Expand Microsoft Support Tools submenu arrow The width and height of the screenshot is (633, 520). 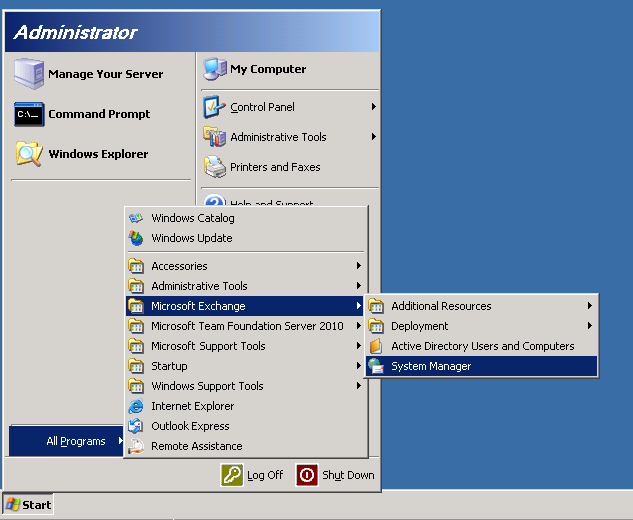358,346
